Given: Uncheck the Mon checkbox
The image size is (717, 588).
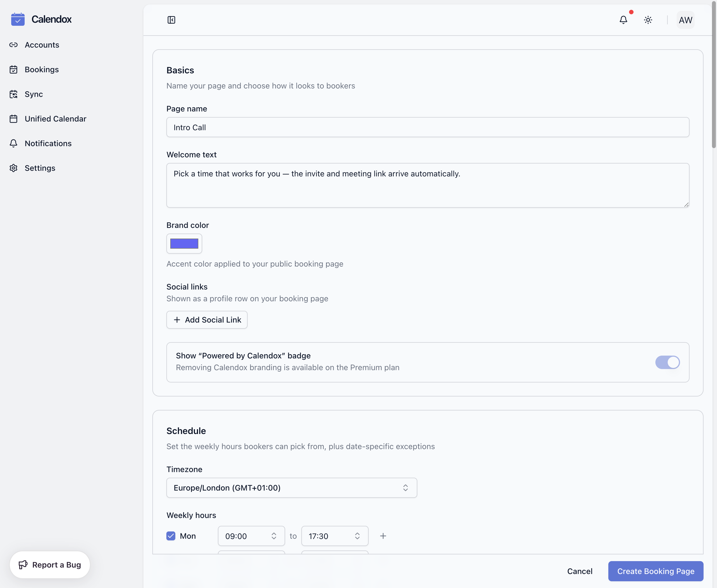Looking at the screenshot, I should [171, 536].
